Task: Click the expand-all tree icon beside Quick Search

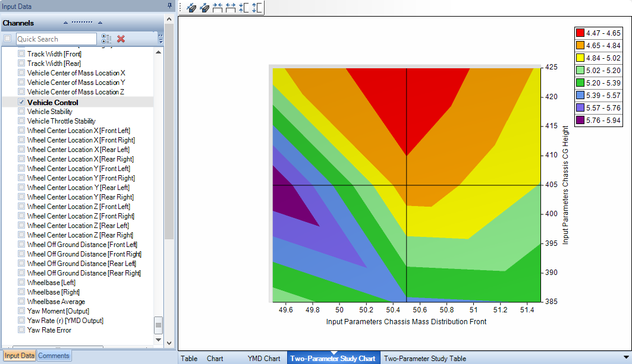Action: [x=106, y=39]
